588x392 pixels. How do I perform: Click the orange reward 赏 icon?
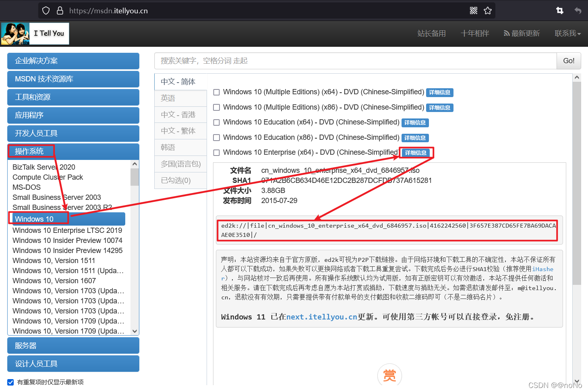[x=389, y=375]
